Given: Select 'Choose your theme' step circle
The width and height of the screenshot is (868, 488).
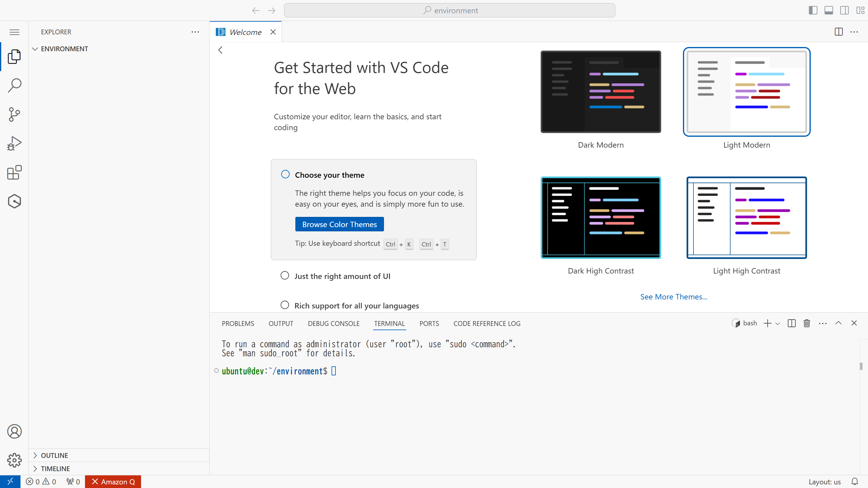Looking at the screenshot, I should click(285, 174).
